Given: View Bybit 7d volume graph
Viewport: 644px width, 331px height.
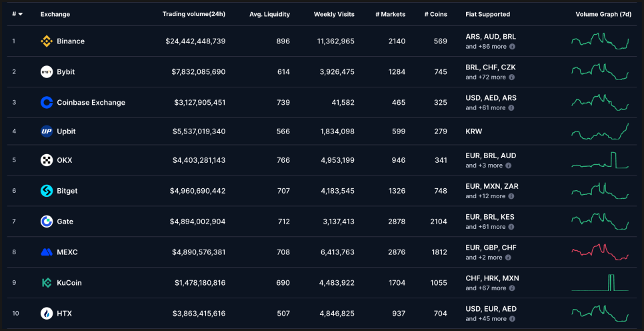Looking at the screenshot, I should click(600, 72).
